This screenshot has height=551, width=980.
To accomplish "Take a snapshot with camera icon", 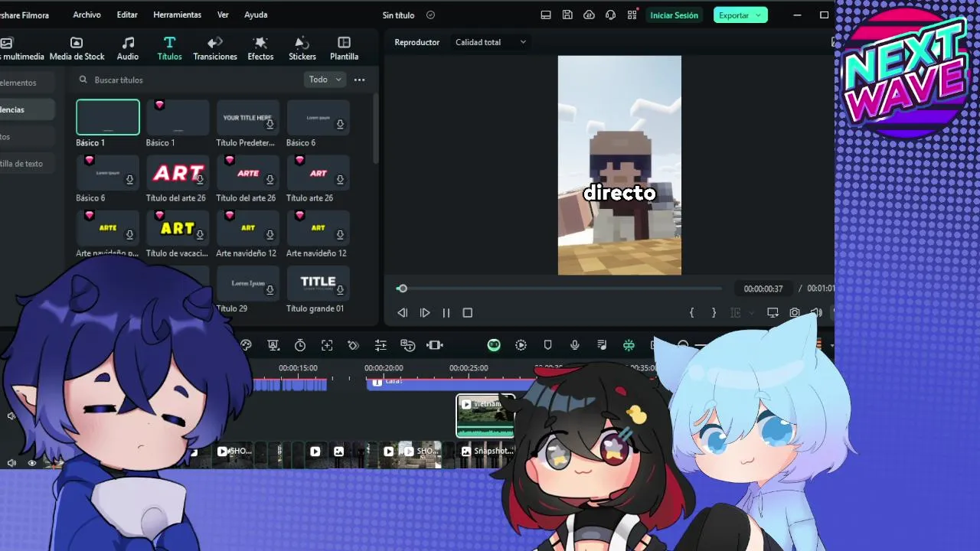I will coord(795,312).
